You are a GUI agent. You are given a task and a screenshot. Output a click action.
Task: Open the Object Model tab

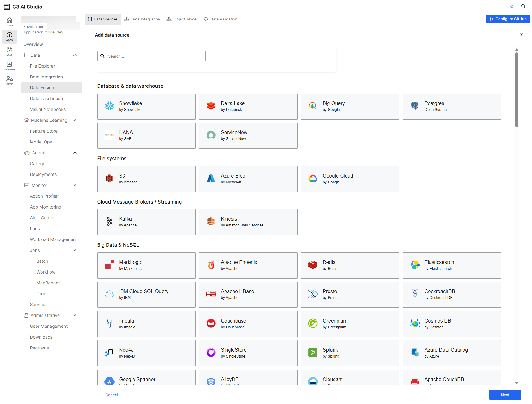[x=182, y=19]
